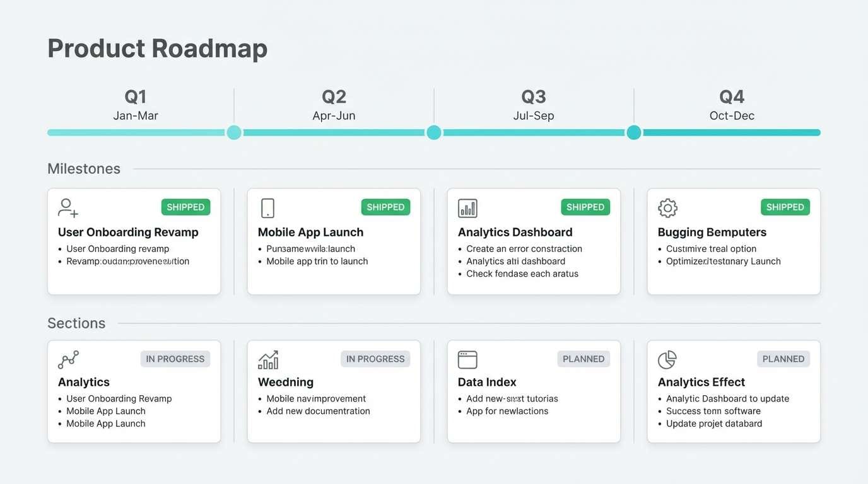Screen dimensions: 868x484
Task: Click the PLANNED badge on Data Index
Action: point(584,359)
